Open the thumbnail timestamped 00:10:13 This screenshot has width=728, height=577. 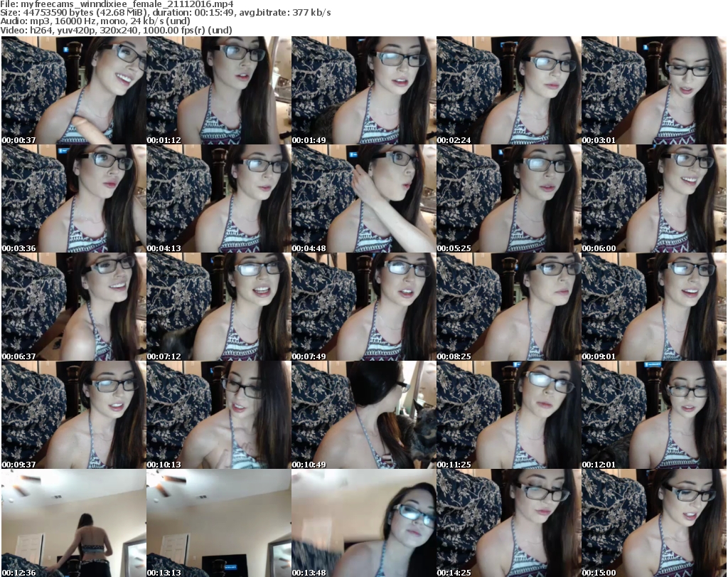coord(219,414)
